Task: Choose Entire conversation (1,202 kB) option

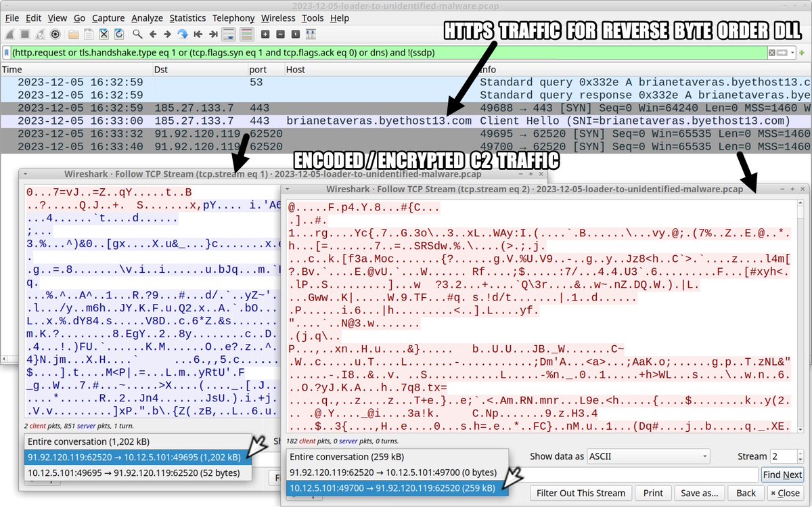Action: pyautogui.click(x=137, y=441)
